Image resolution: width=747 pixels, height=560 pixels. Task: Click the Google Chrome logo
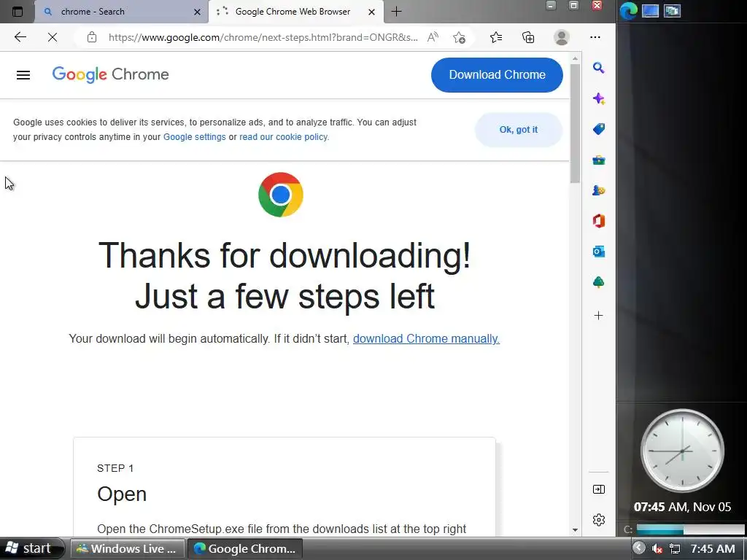pyautogui.click(x=111, y=74)
